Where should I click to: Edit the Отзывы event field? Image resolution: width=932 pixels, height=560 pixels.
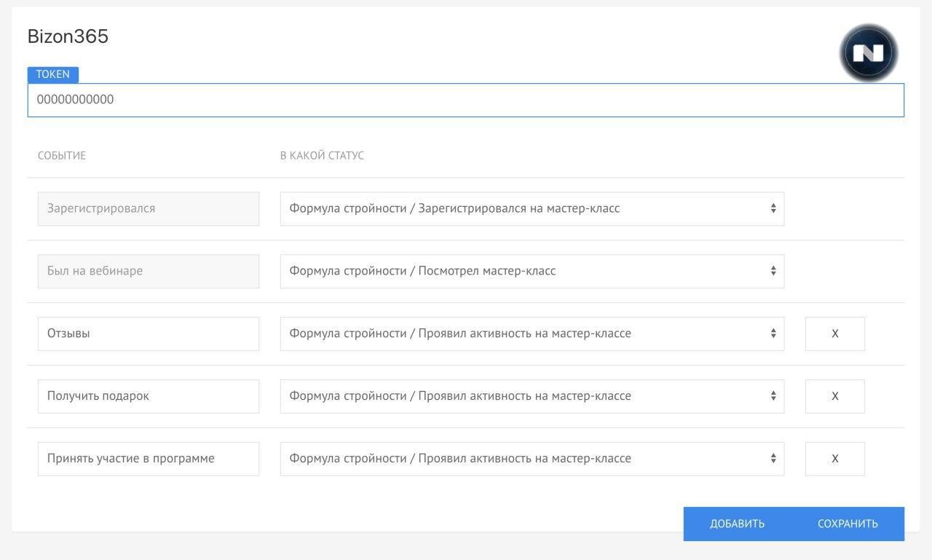coord(149,334)
